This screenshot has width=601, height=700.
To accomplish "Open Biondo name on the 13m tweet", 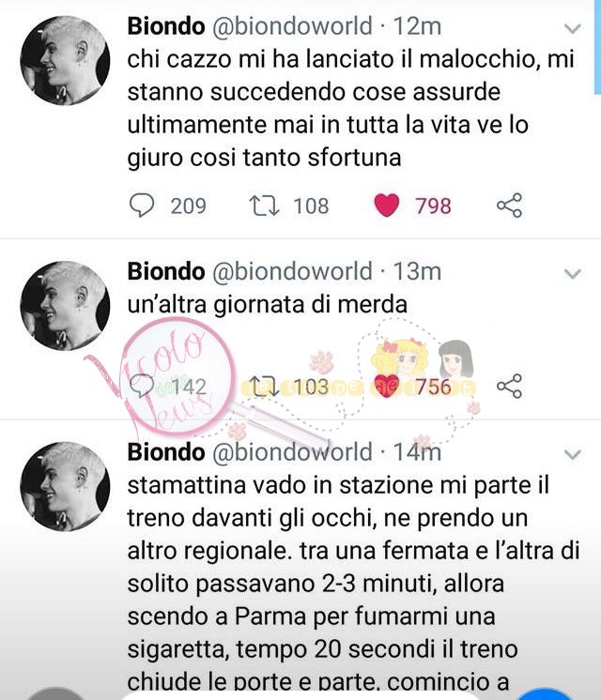I will coord(166,271).
